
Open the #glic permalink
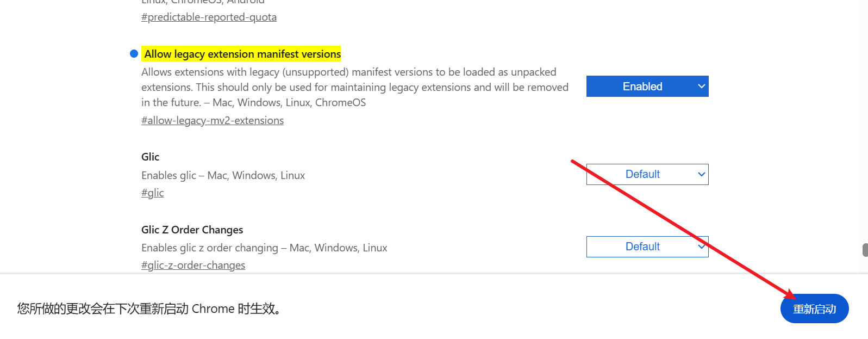(x=152, y=192)
